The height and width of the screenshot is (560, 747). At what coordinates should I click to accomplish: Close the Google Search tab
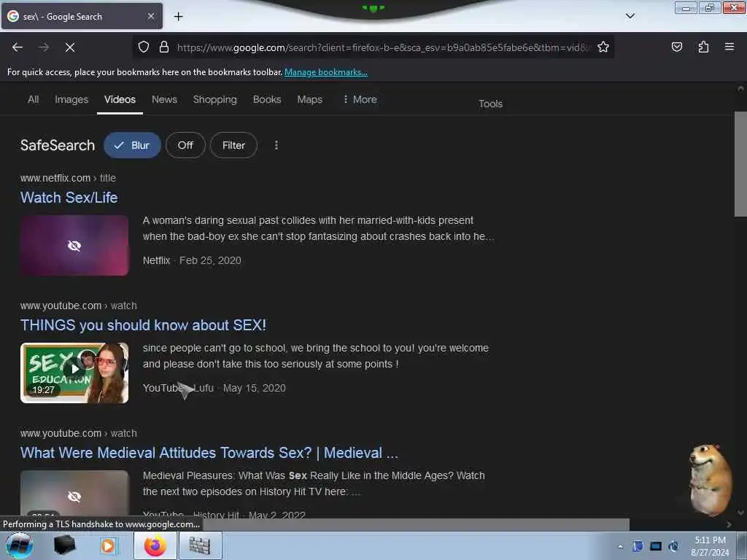pyautogui.click(x=150, y=16)
